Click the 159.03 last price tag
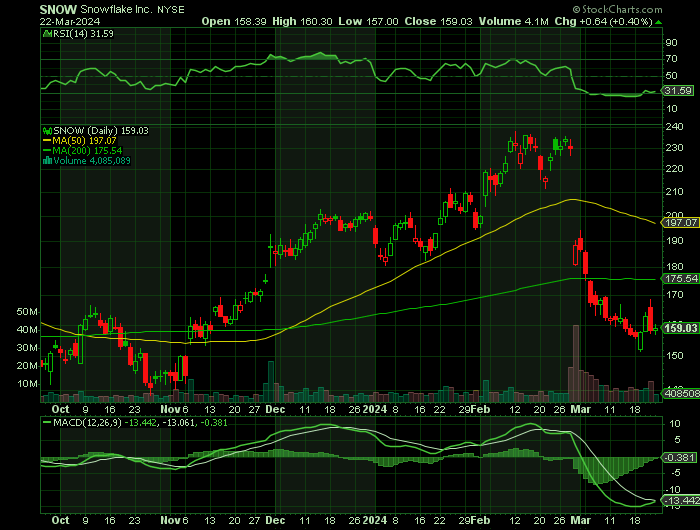 coord(680,327)
